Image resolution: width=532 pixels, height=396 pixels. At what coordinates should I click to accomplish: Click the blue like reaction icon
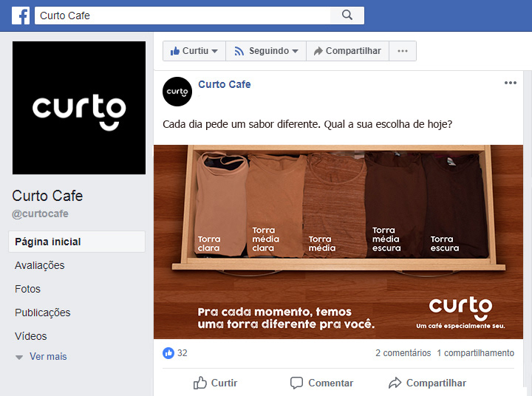(168, 353)
